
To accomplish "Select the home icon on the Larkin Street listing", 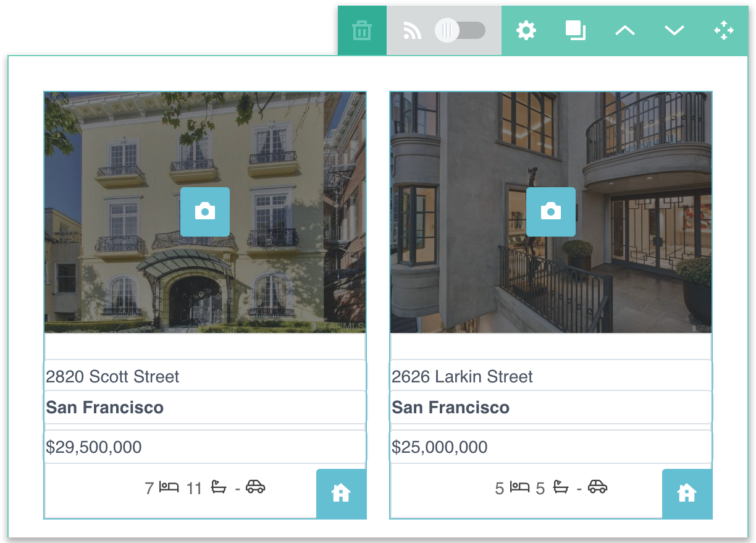I will coord(687,494).
